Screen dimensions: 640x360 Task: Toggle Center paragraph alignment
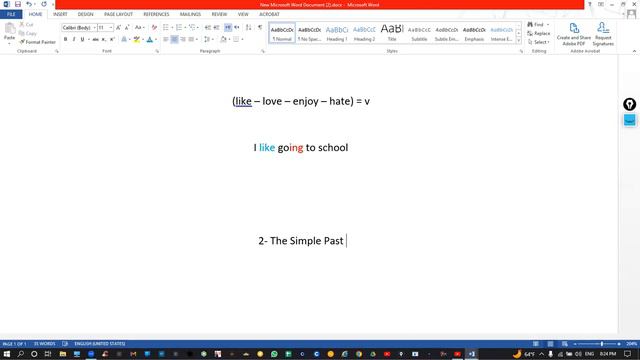(174, 39)
